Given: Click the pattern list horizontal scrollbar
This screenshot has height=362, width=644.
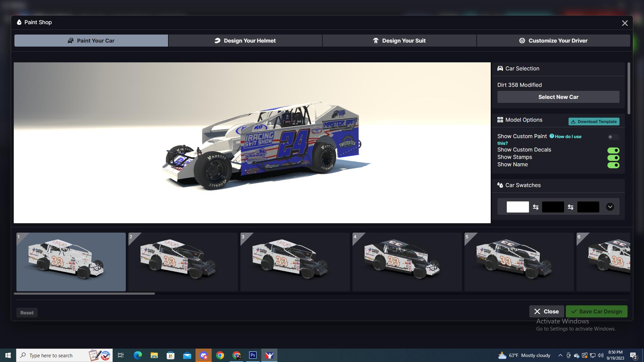Looking at the screenshot, I should [x=84, y=294].
